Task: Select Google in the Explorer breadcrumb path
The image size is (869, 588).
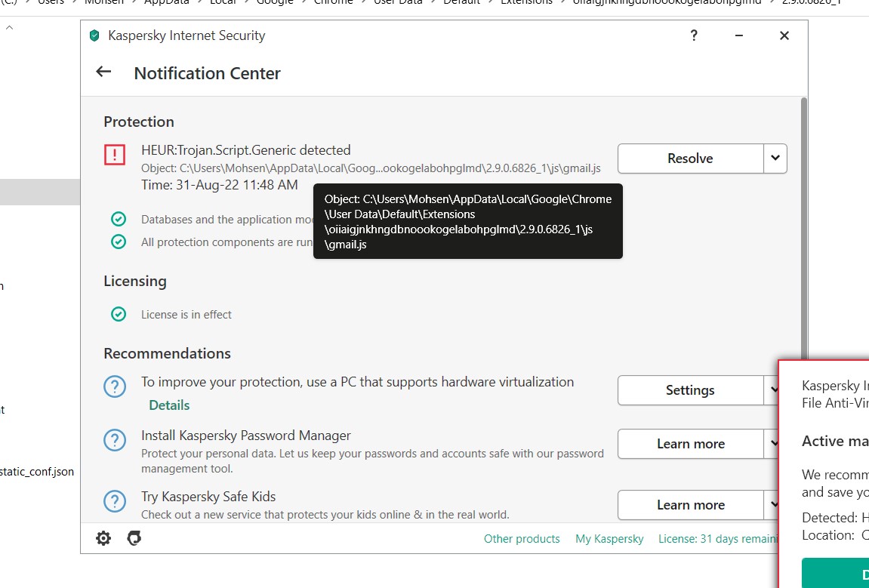Action: coord(274,3)
